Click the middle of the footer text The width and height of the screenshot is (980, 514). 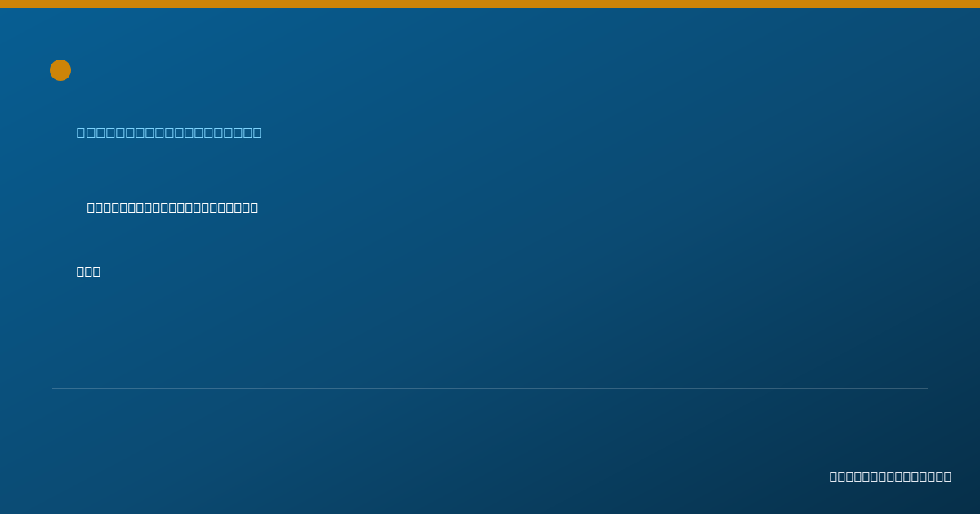[x=890, y=476]
